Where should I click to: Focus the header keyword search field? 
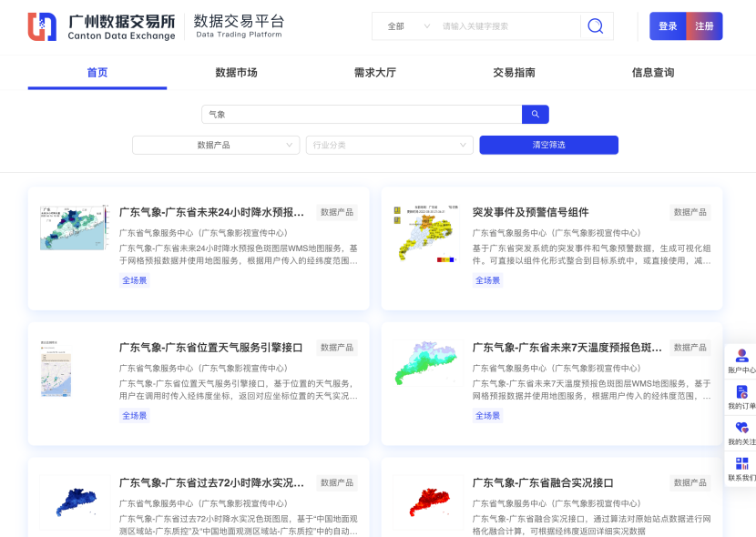(510, 26)
